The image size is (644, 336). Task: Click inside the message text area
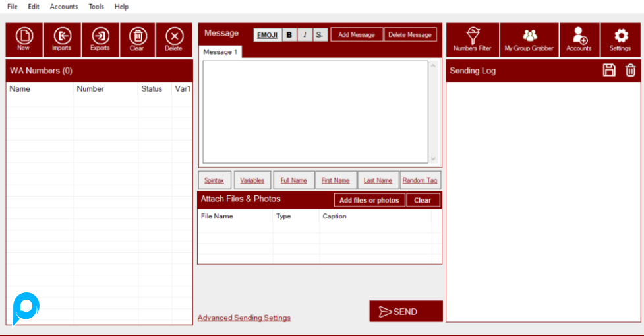click(x=315, y=112)
